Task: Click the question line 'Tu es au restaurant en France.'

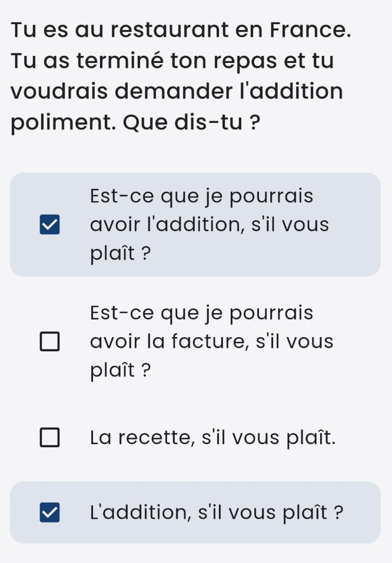Action: click(181, 29)
